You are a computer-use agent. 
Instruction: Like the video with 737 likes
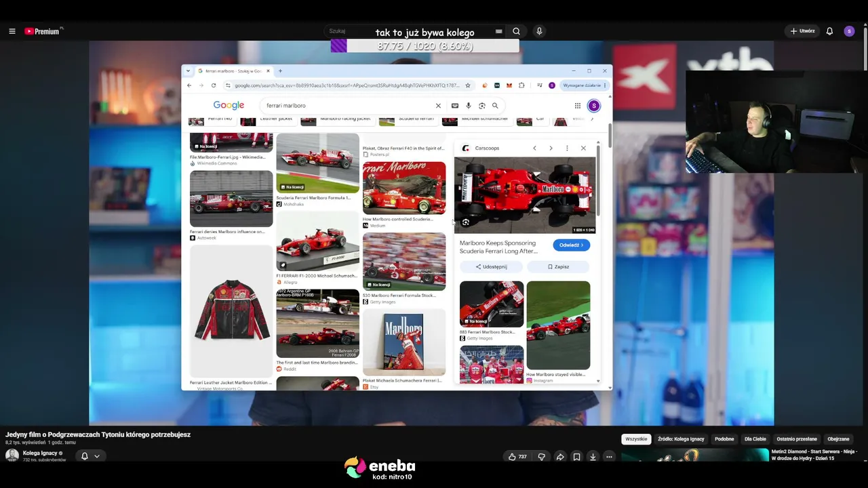tap(517, 457)
